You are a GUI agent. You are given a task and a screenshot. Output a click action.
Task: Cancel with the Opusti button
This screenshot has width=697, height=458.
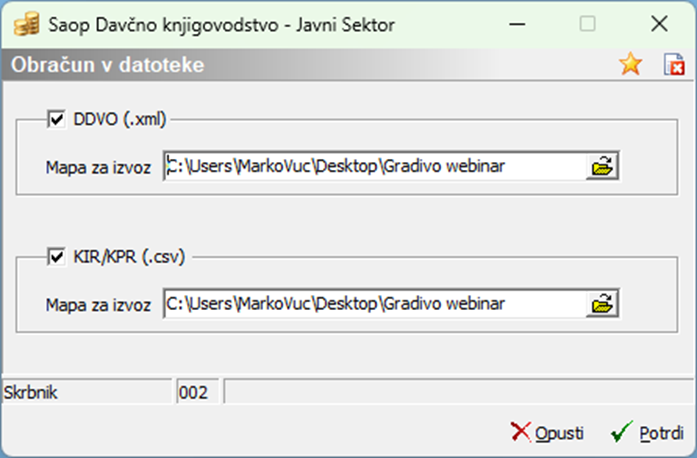[547, 432]
